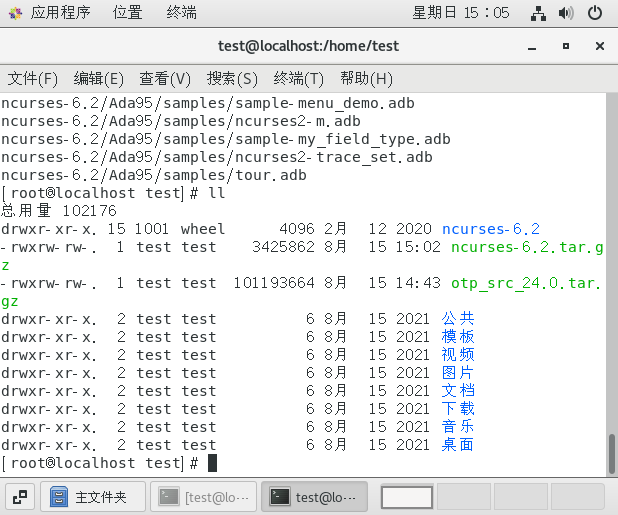
Task: Click the ncurses-6.2 directory name
Action: coord(491,229)
